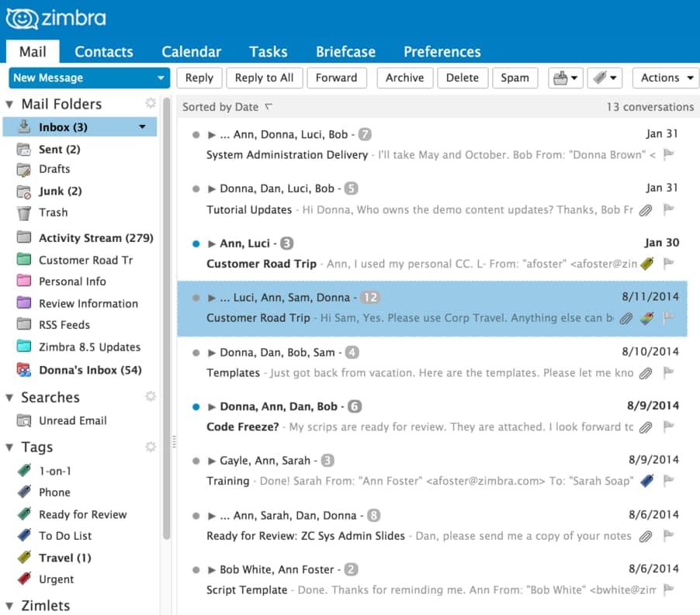Viewport: 700px width, 615px height.
Task: Click the Sorted by Date header
Action: [x=227, y=107]
